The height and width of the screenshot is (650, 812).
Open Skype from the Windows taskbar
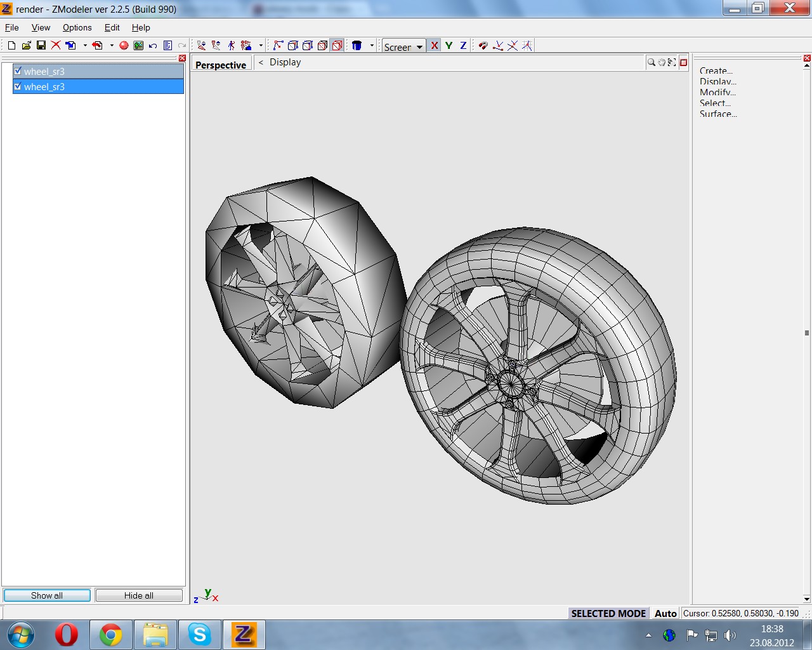coord(199,634)
